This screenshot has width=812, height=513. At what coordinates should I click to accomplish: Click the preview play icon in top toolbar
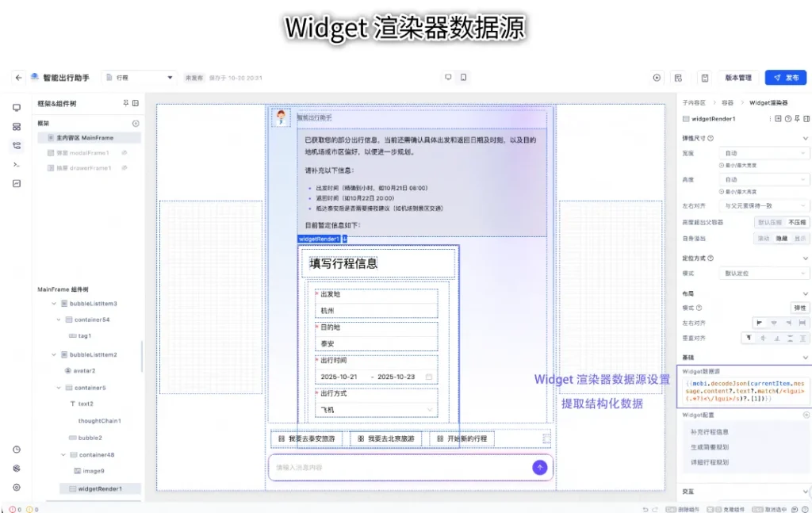pyautogui.click(x=657, y=78)
